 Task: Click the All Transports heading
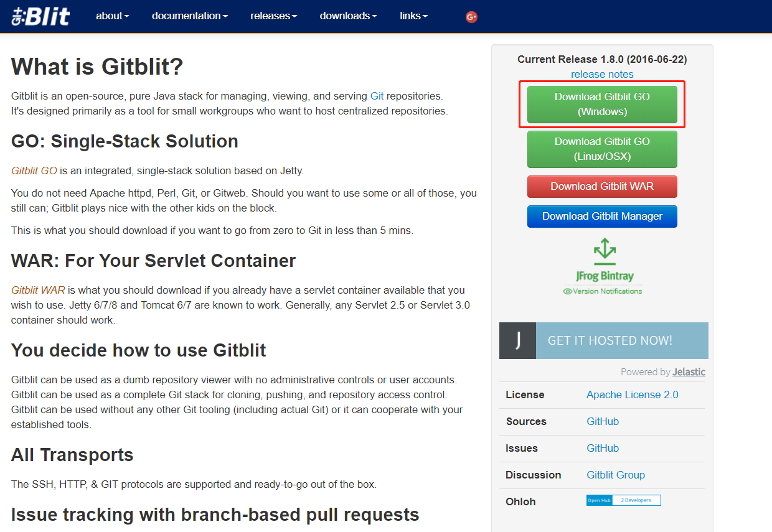72,455
